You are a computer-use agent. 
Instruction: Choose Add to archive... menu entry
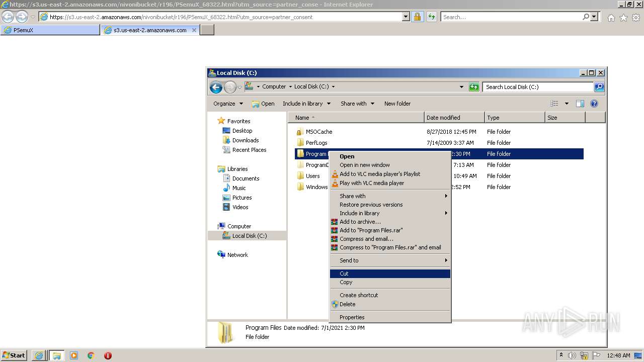click(x=390, y=222)
